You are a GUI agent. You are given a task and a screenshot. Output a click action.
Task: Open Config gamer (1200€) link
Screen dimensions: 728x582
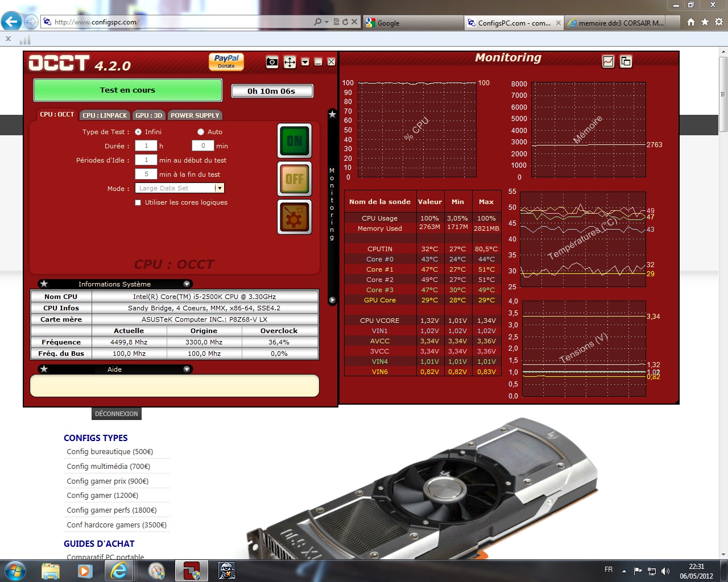[x=102, y=496]
